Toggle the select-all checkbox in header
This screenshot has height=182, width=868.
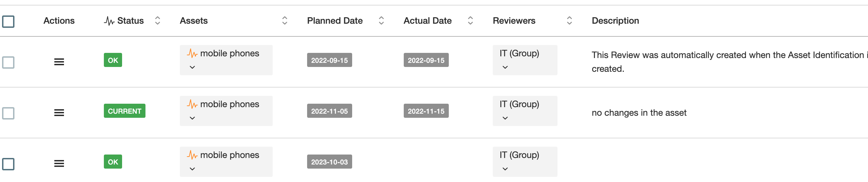[8, 21]
